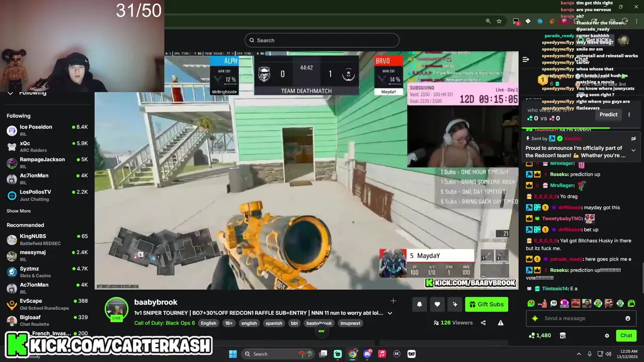
Task: Open the channel points shop icon
Action: pos(562,335)
